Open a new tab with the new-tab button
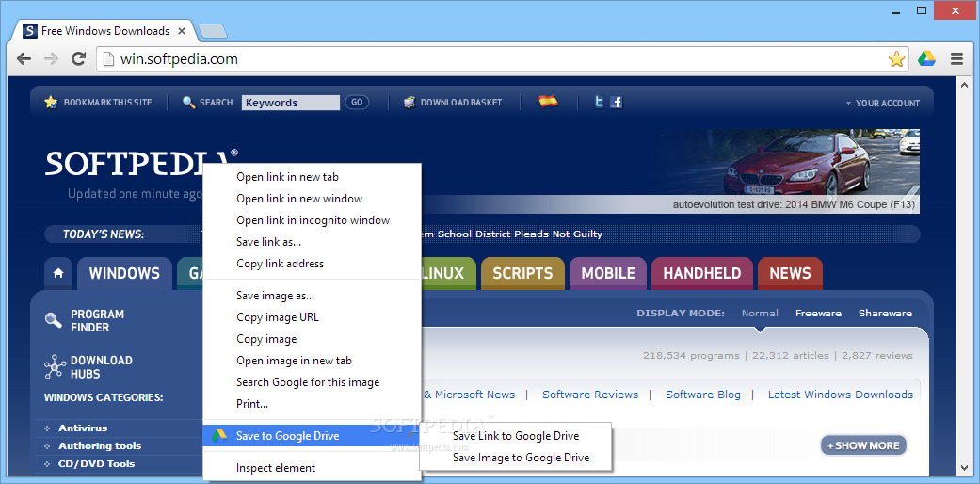 pos(213,31)
